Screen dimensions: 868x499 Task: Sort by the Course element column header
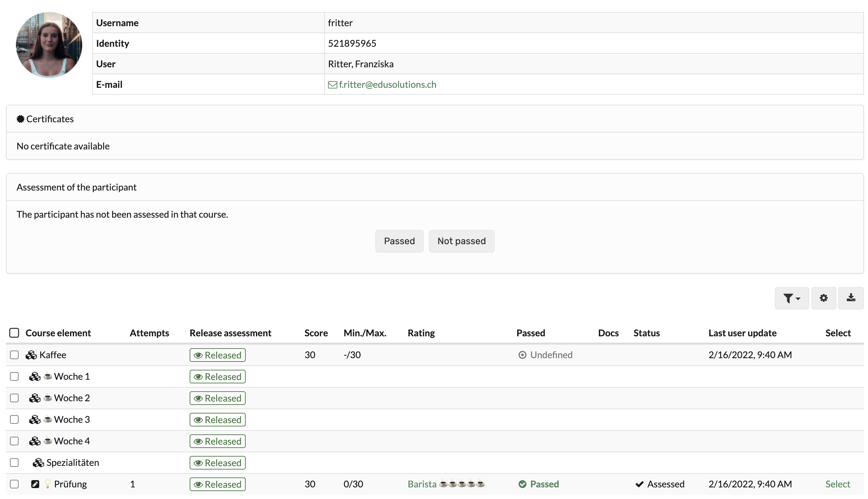(58, 333)
